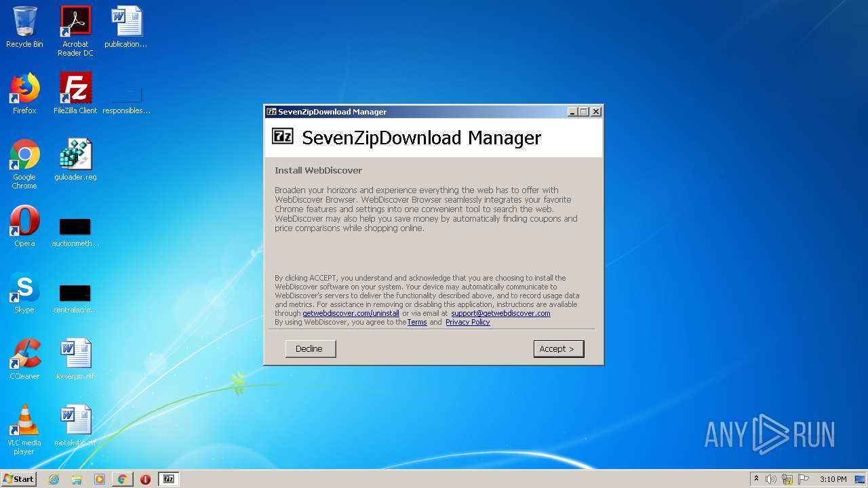Open Windows Media Player taskbar icon
The width and height of the screenshot is (868, 488).
click(x=100, y=479)
